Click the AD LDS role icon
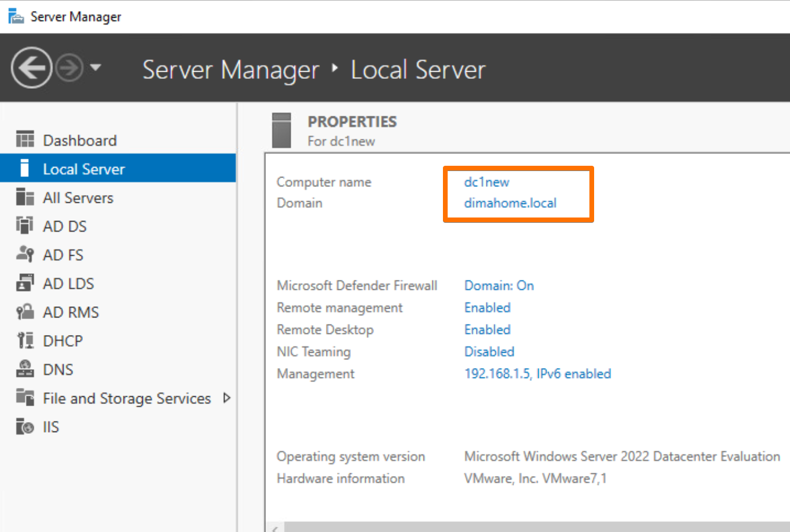790x532 pixels. (25, 283)
